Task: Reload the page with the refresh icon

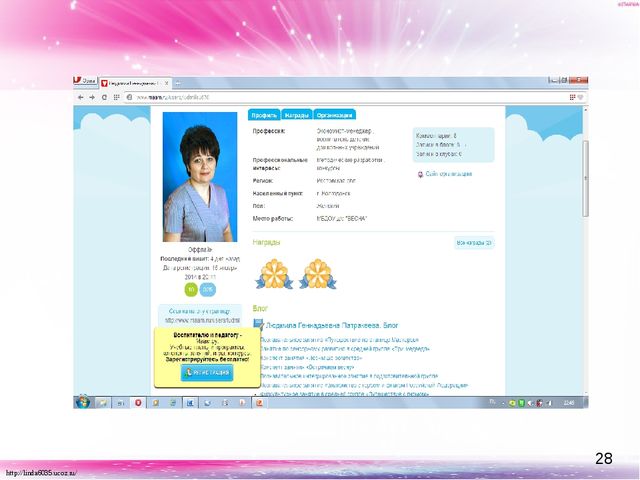Action: pos(104,97)
